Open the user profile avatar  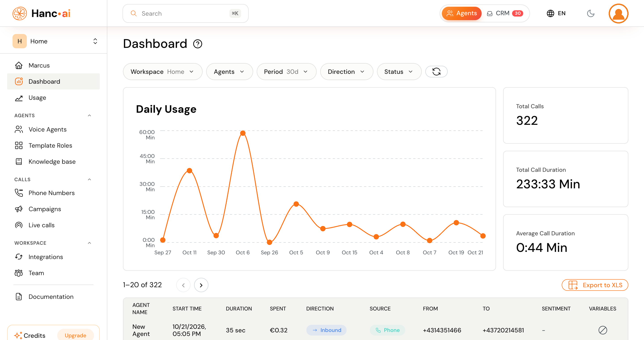point(618,13)
